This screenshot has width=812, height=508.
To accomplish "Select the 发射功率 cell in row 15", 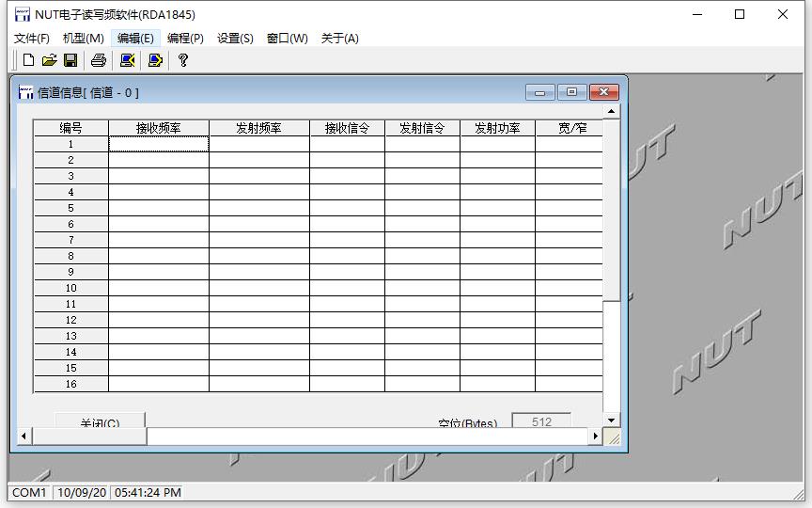I will tap(497, 368).
